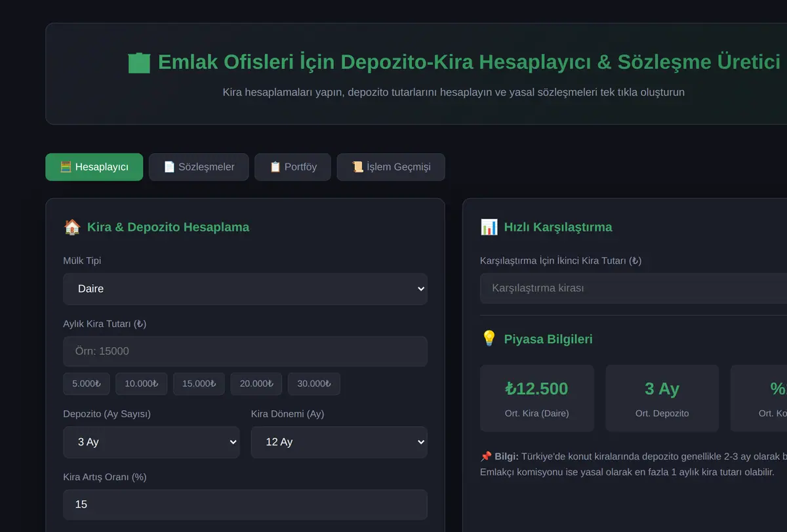Screen dimensions: 787x532
Task: Click the abacus icon on Hesaplayıcı tab
Action: coord(66,167)
